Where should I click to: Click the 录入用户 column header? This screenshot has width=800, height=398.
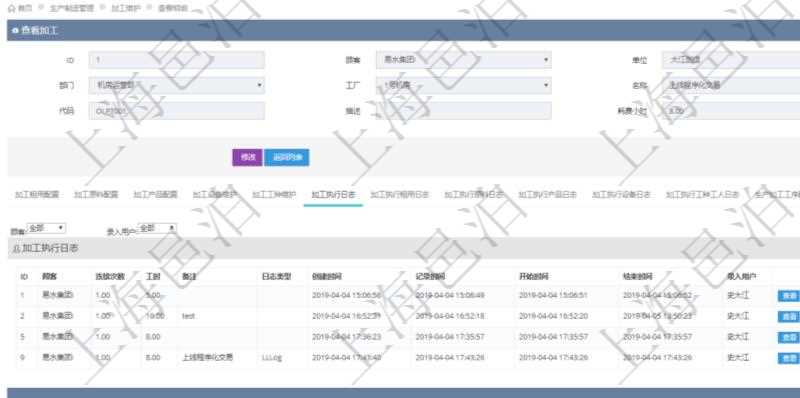[x=742, y=277]
